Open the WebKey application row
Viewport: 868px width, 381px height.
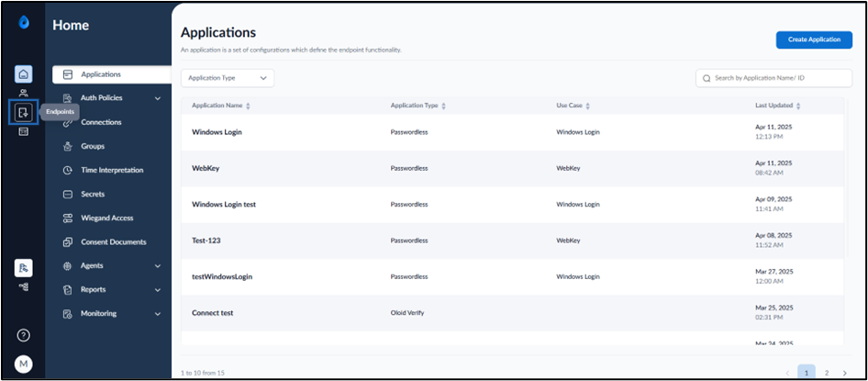[x=512, y=168]
